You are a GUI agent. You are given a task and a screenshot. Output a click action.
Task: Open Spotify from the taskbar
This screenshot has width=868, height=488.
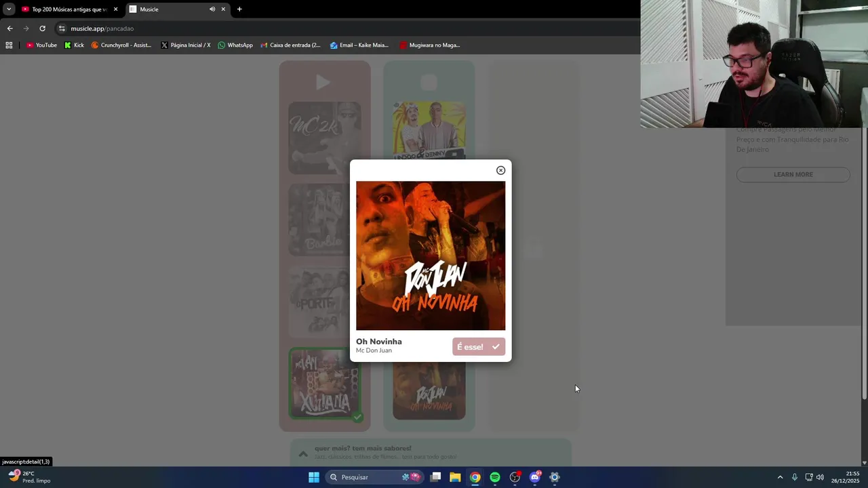[x=495, y=477]
